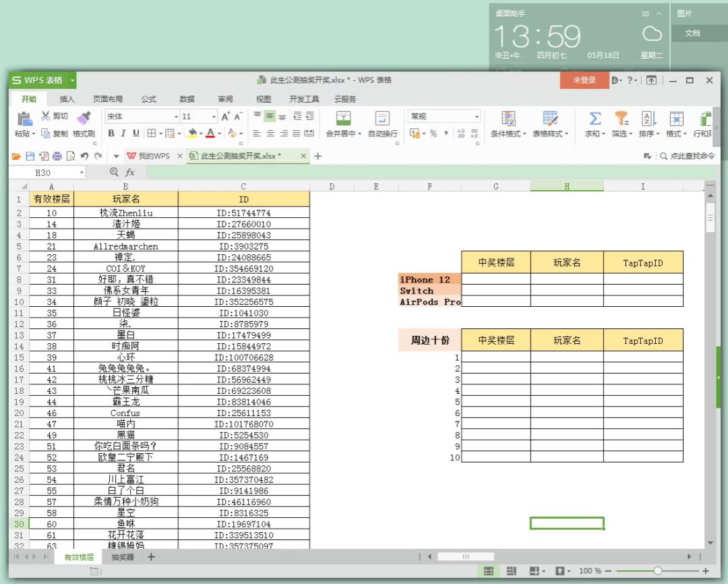Click the Auto Wrap text icon
This screenshot has height=584, width=728.
click(383, 118)
